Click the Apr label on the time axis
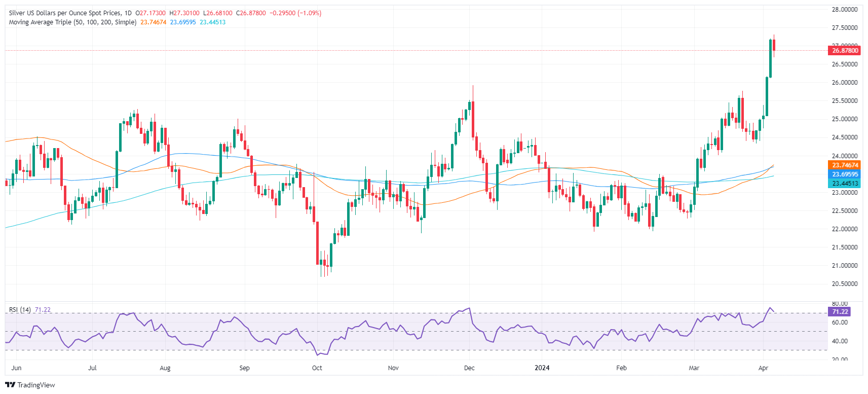The width and height of the screenshot is (868, 394). click(763, 368)
